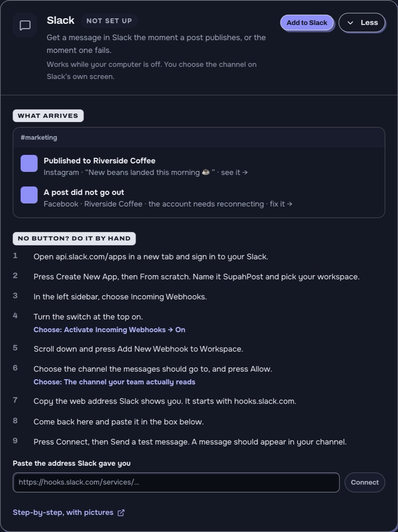Click the Slack chat bubble icon
The height and width of the screenshot is (532, 398).
point(25,25)
